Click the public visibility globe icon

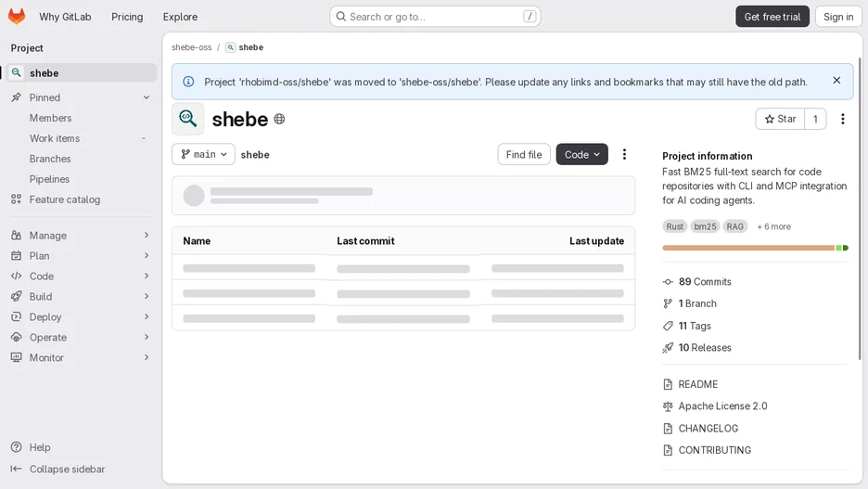click(279, 119)
